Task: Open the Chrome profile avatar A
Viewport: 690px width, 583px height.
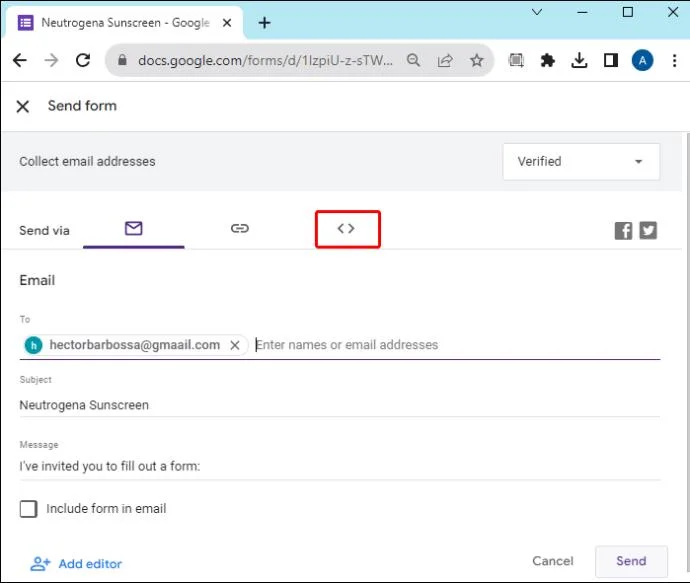Action: 642,60
